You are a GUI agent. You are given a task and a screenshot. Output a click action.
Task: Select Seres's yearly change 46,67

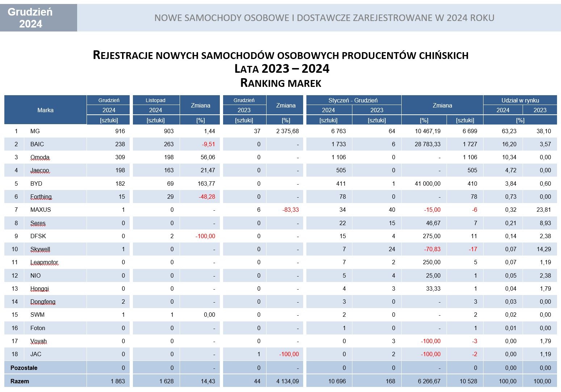pos(433,223)
